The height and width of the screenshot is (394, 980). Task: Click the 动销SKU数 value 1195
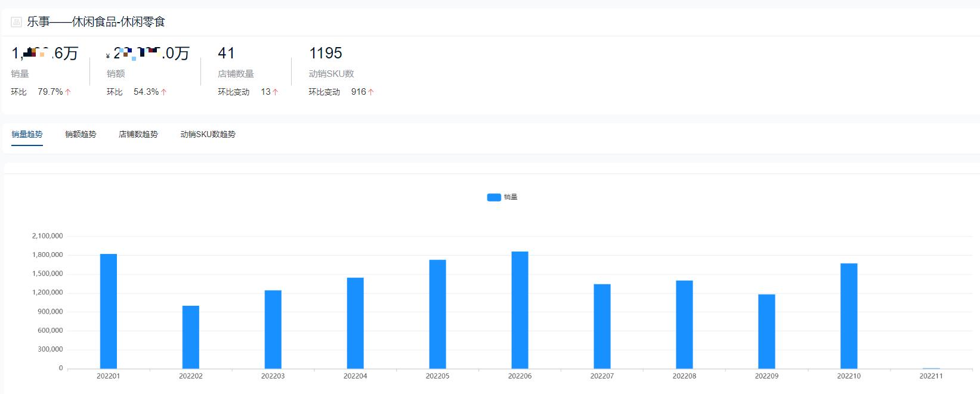326,54
